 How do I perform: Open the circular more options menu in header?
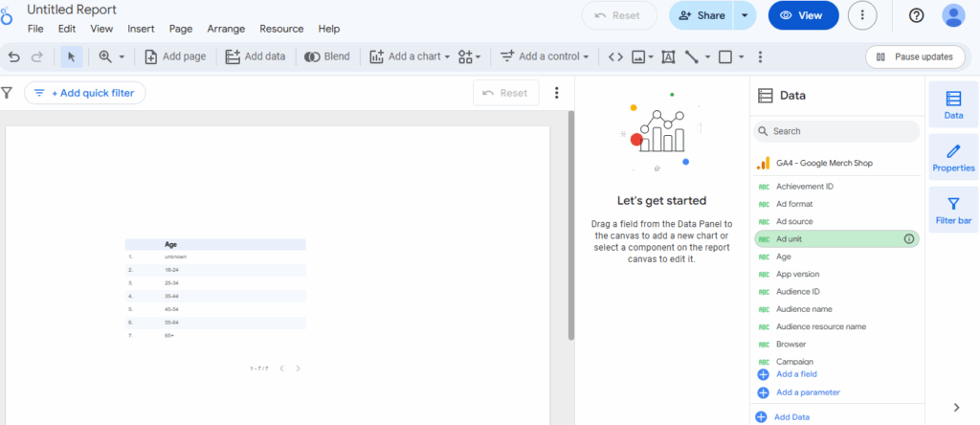click(862, 15)
